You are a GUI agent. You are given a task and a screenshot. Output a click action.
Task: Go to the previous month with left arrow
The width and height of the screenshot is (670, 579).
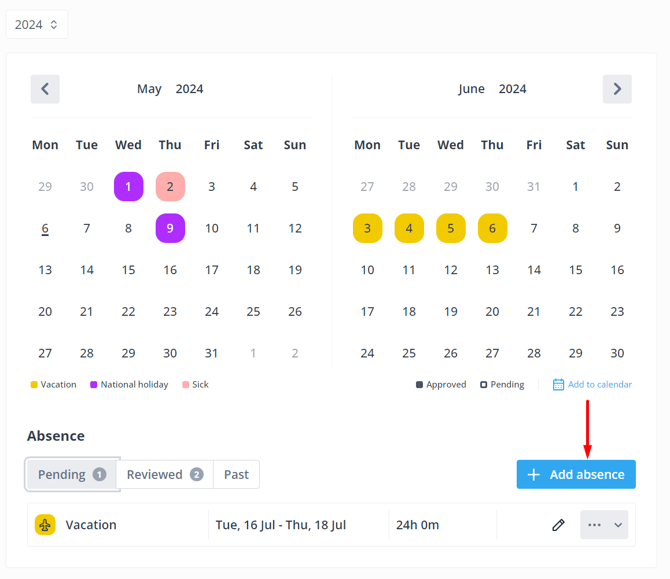pyautogui.click(x=45, y=89)
